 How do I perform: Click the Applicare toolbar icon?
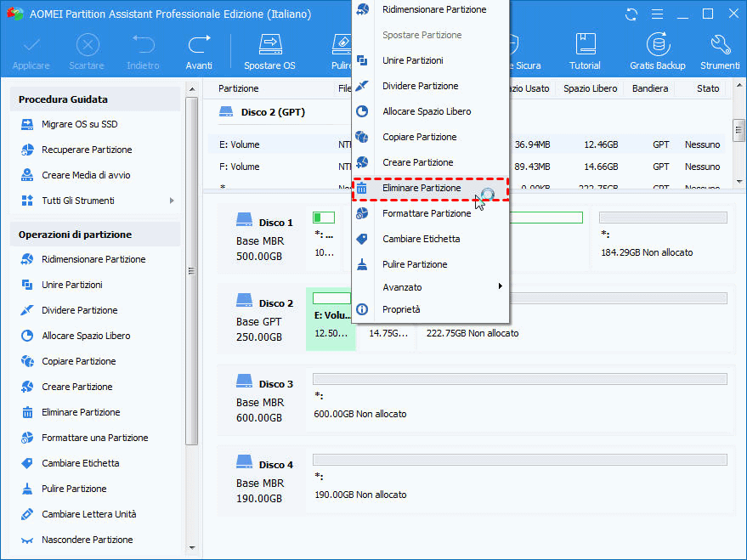coord(31,53)
